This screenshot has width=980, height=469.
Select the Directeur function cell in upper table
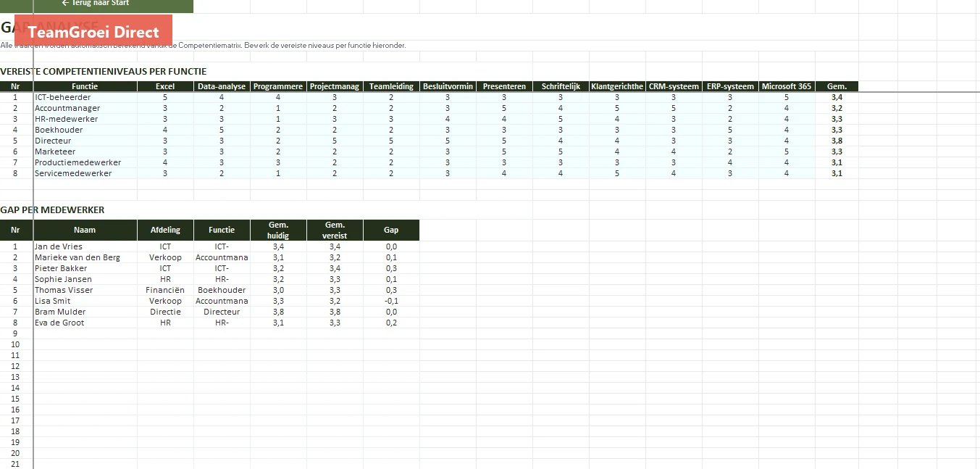tap(85, 141)
